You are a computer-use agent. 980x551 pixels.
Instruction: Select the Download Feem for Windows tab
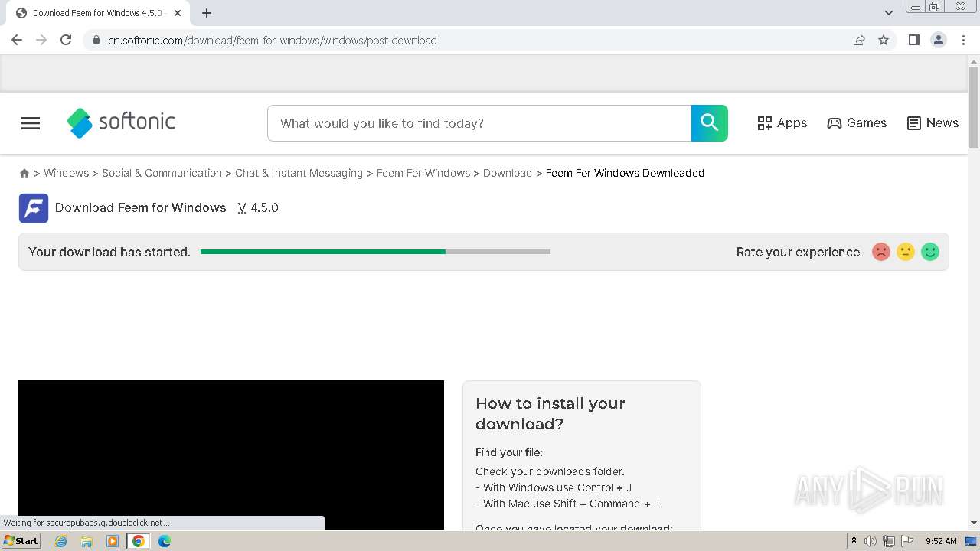97,13
